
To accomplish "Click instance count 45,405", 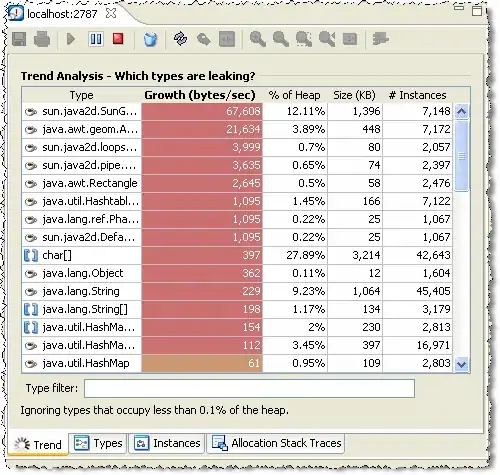I will click(433, 291).
